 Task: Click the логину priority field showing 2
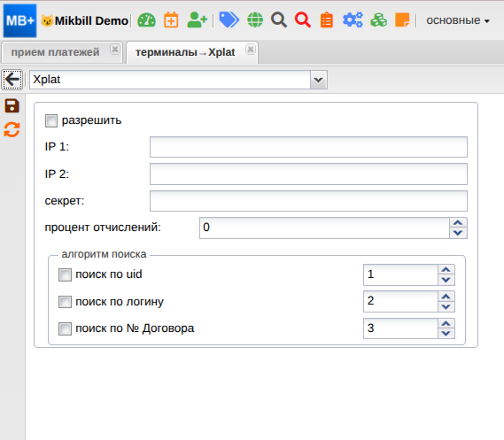400,302
